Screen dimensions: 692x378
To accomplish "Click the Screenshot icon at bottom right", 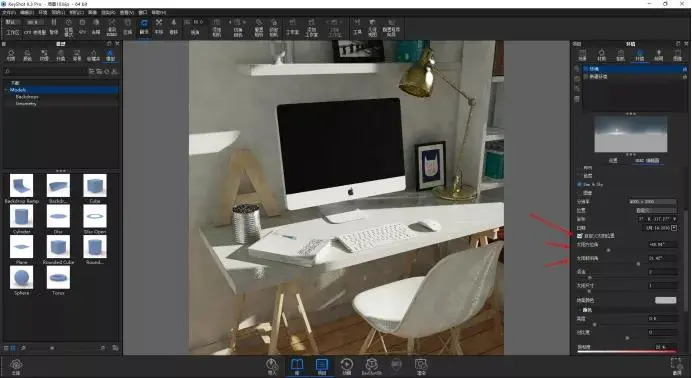I will 677,366.
